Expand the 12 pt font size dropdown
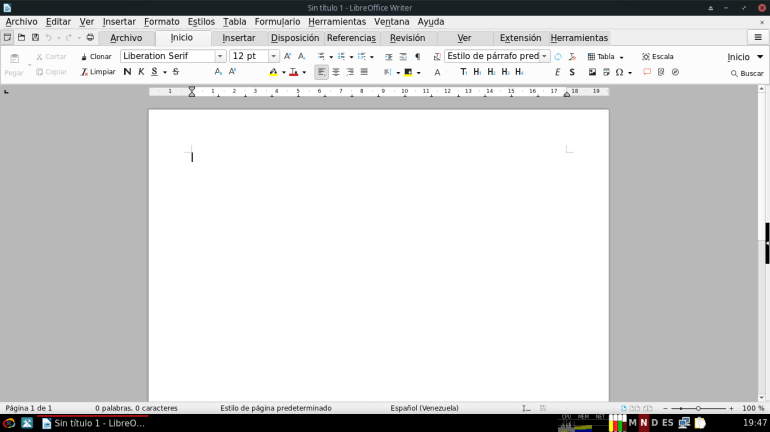 coord(274,57)
